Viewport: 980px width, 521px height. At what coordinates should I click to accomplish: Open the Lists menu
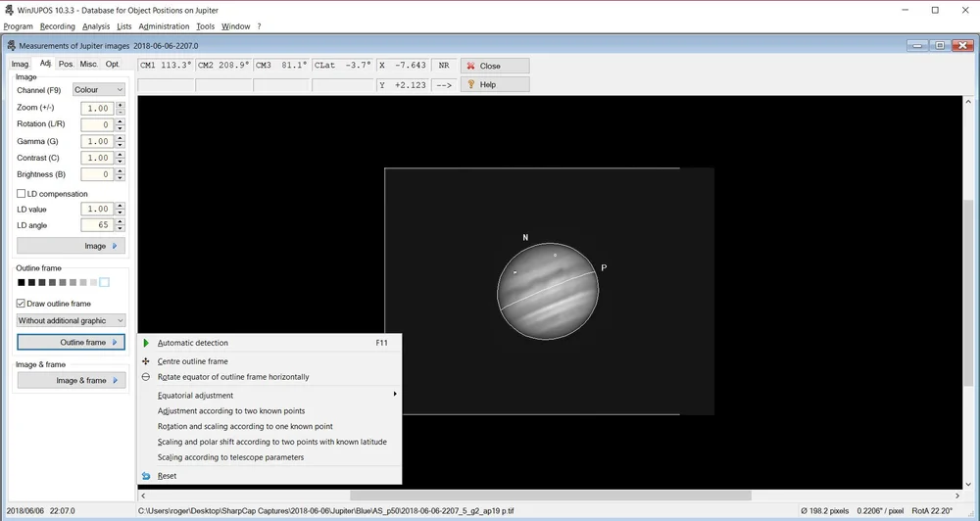[x=124, y=26]
